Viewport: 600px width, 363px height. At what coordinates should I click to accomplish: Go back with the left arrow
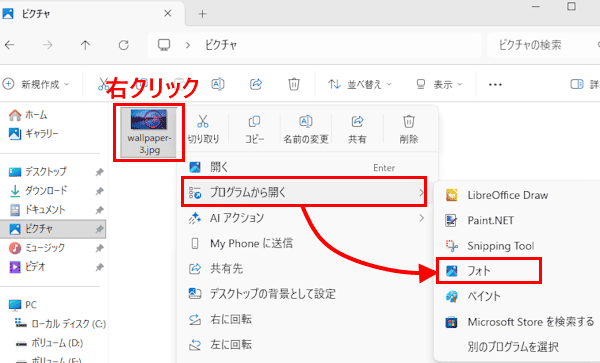(x=10, y=45)
